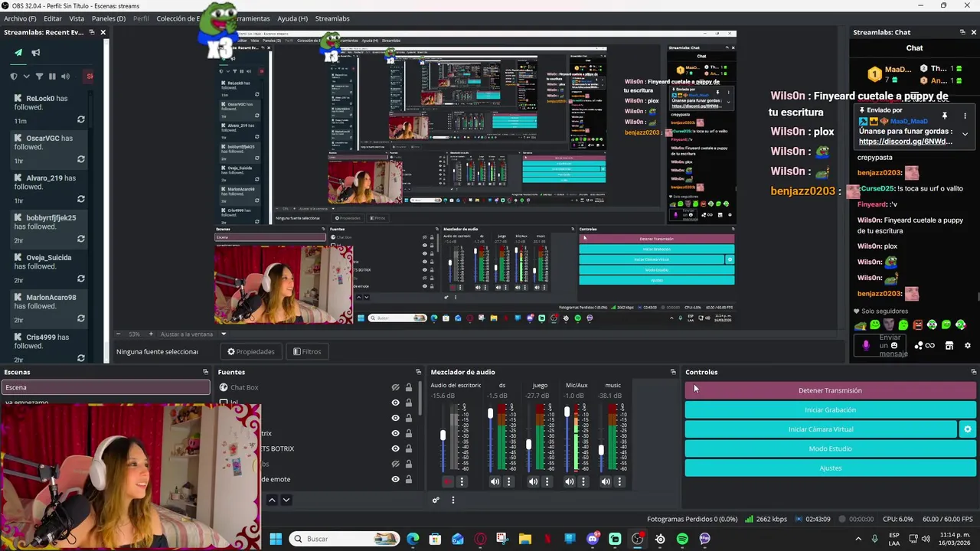
Task: Open the Streamlabs menu
Action: (332, 18)
